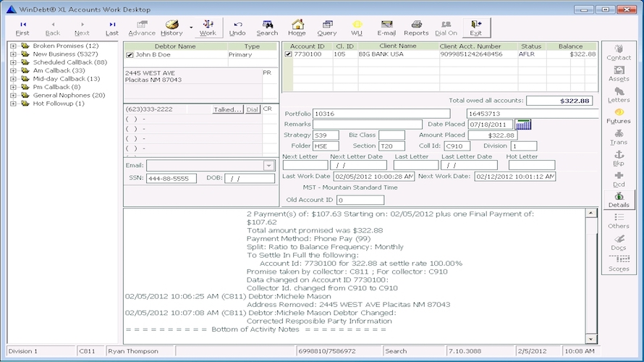Click the Debtor Name column header

click(x=175, y=46)
